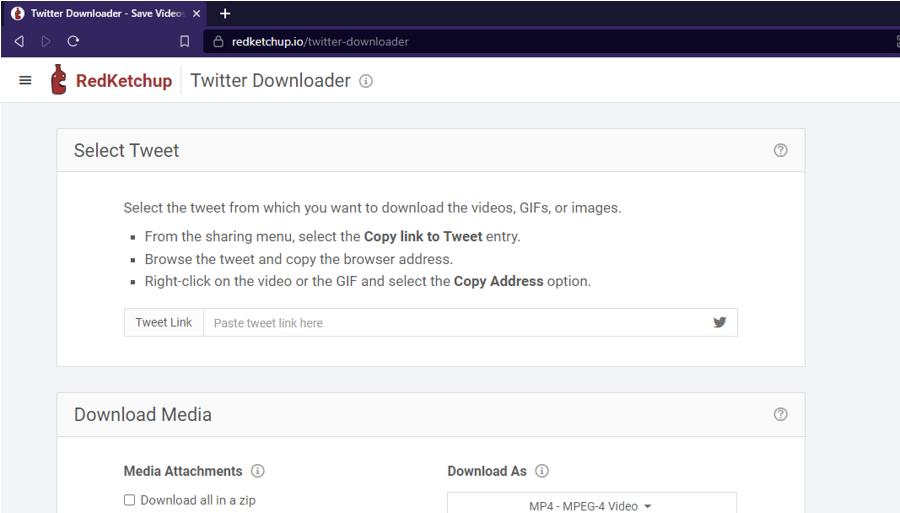Click the Twitter bird icon in link field

(x=719, y=322)
